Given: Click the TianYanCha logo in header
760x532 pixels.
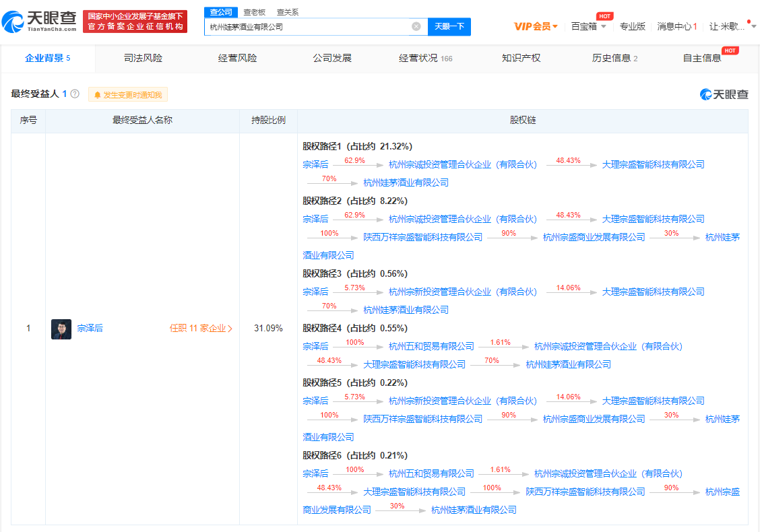Looking at the screenshot, I should click(x=39, y=22).
